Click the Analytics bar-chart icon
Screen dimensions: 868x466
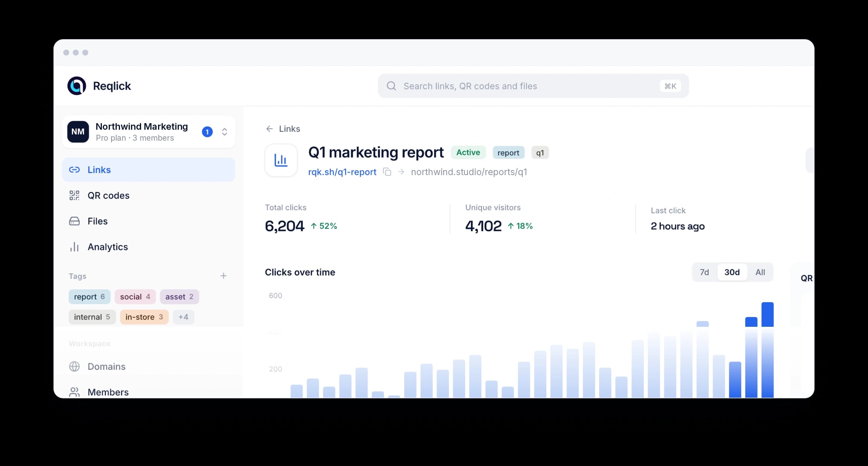pos(74,247)
